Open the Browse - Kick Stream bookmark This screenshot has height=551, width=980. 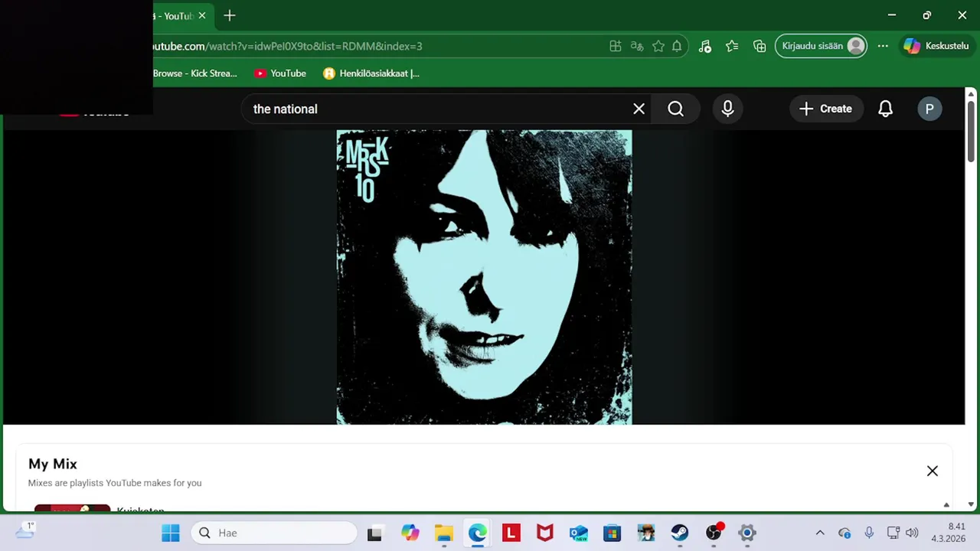click(194, 73)
